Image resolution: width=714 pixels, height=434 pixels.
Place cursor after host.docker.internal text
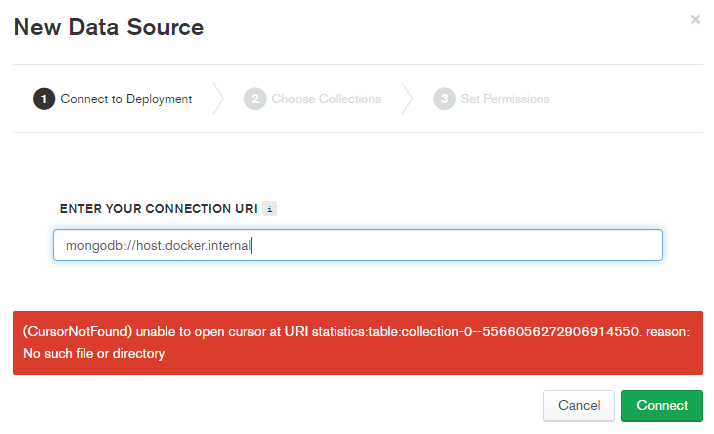pyautogui.click(x=252, y=246)
